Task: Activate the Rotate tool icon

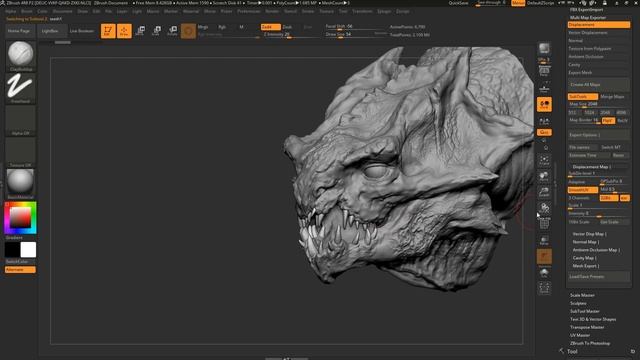Action: (x=173, y=31)
